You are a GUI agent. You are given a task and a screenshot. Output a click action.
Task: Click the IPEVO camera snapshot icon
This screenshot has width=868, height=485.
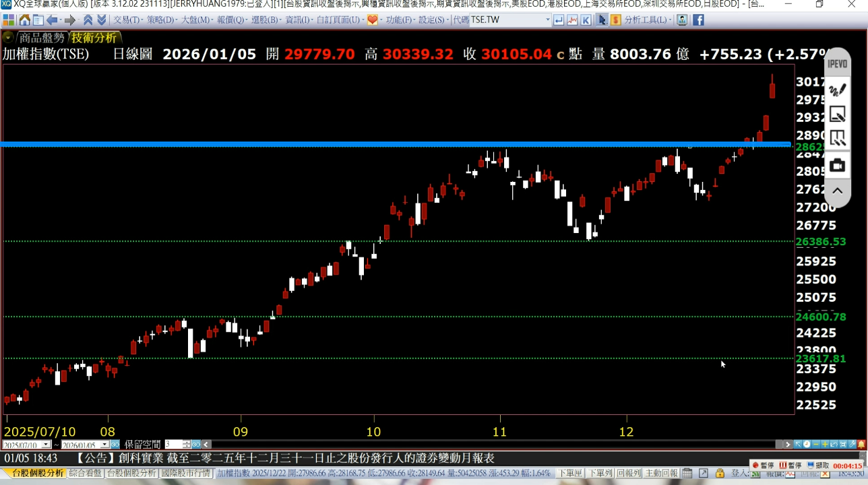(837, 165)
